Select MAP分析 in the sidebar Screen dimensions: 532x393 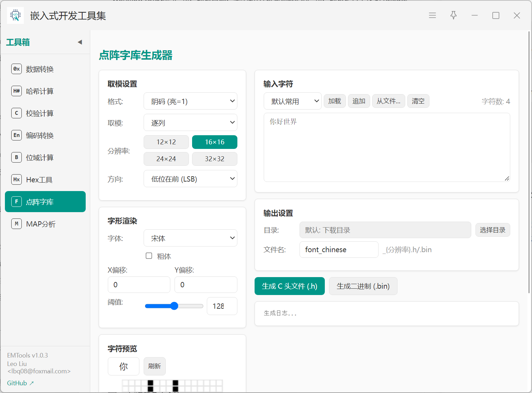(45, 224)
